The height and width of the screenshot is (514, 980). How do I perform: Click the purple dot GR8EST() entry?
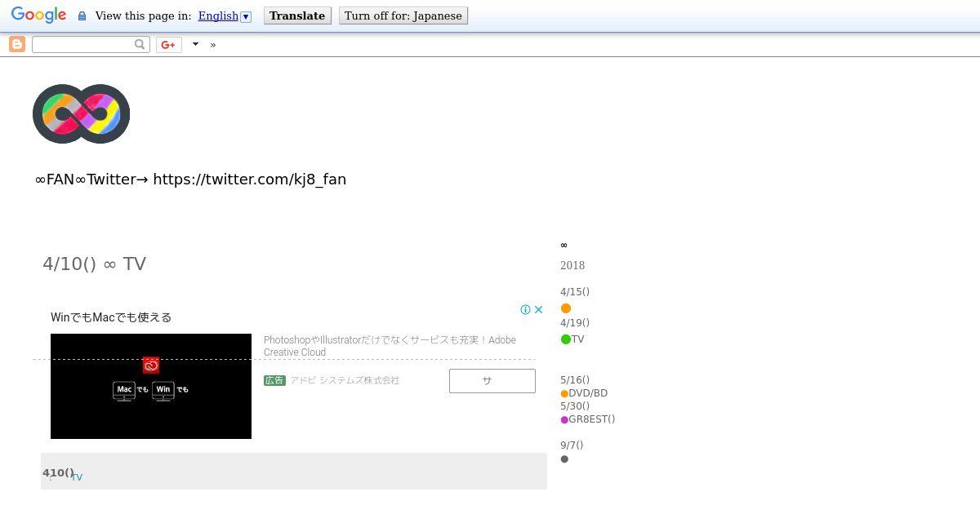coord(588,419)
